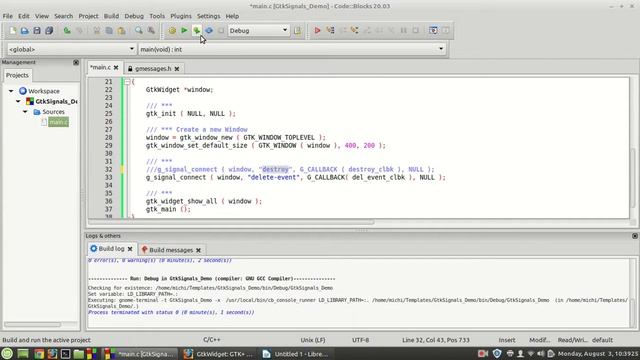Screen dimensions: 640x360
Task: Open the Linux Mint start menu
Action: pyautogui.click(x=7, y=353)
